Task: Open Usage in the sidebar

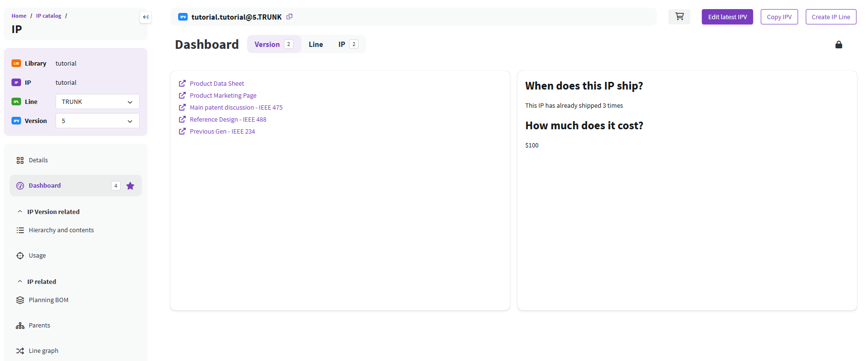Action: (37, 256)
